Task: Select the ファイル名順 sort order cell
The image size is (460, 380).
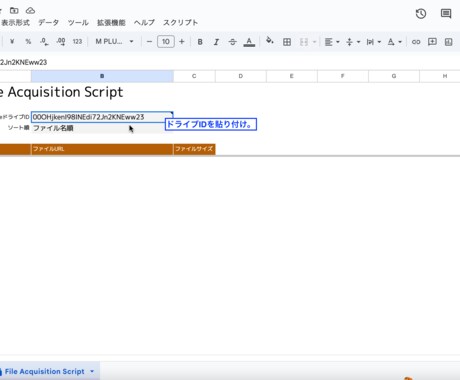Action: [102, 128]
